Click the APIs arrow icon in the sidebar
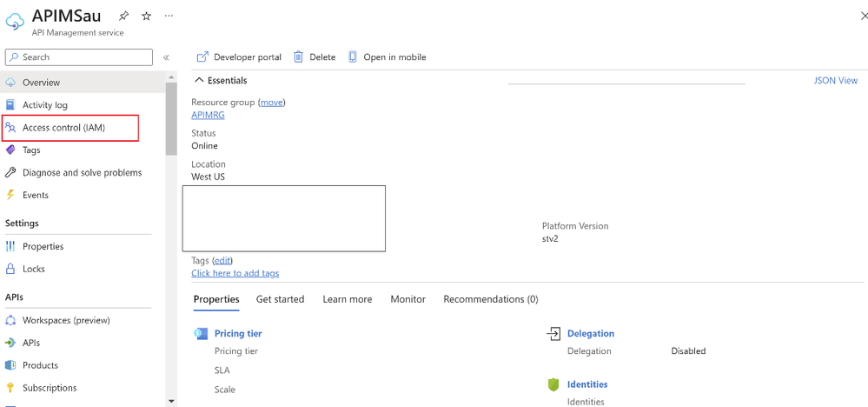 point(10,343)
